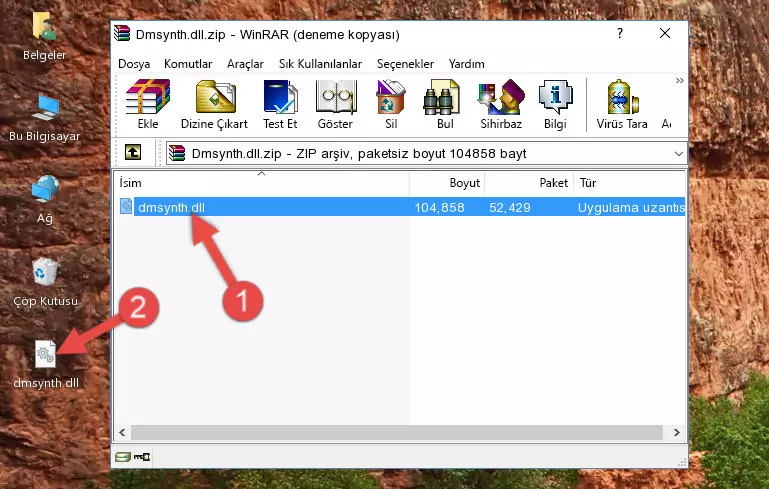Click the password key icon in status bar
This screenshot has height=489, width=769.
(142, 457)
